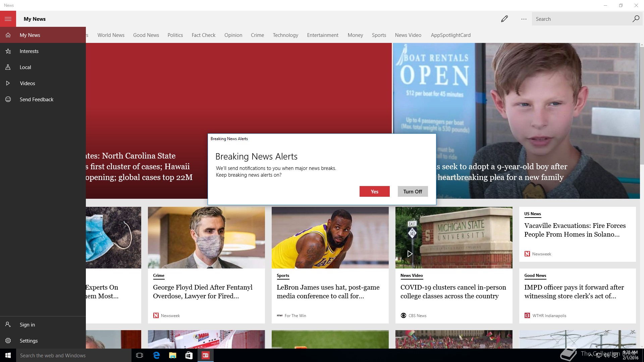Click Newsweek logo on Vacaville card

click(527, 254)
